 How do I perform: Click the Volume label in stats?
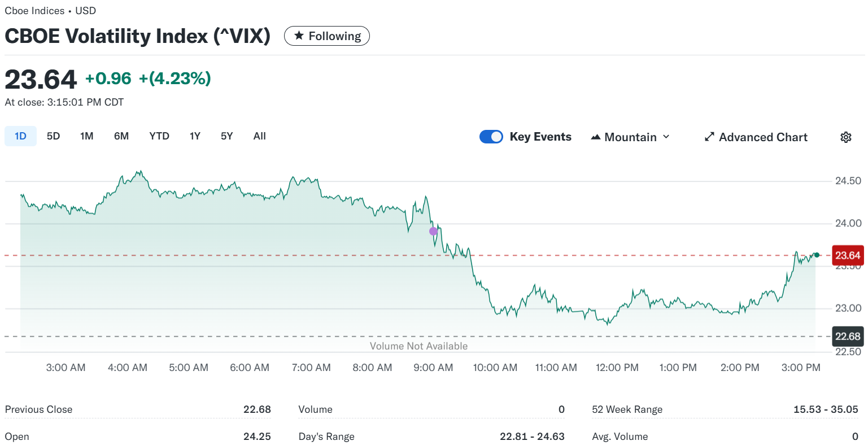[315, 409]
